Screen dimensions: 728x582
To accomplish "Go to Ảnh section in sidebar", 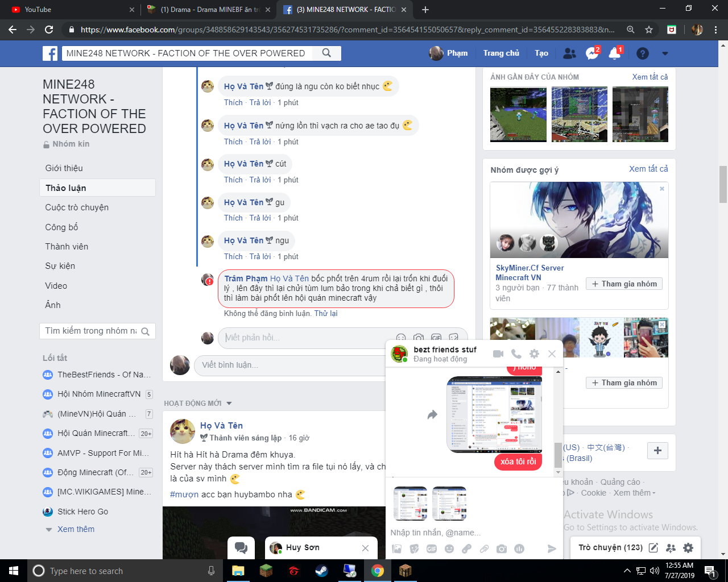I will (x=53, y=305).
